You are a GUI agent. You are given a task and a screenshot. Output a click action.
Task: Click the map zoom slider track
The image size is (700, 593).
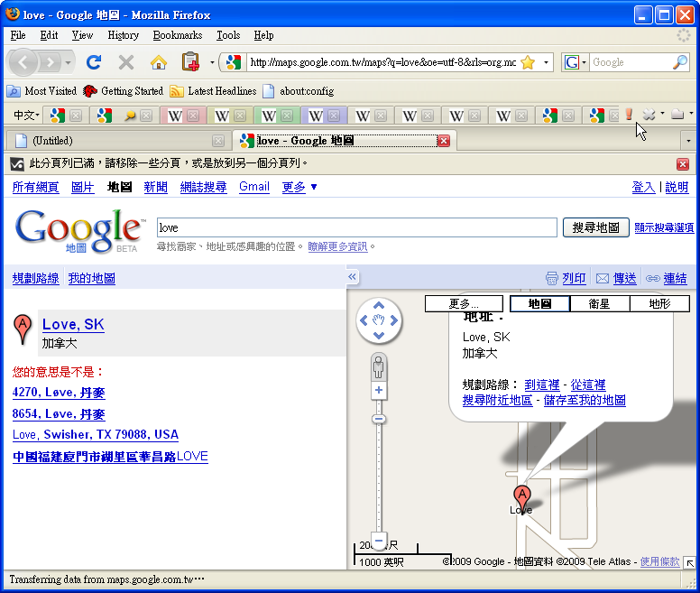coord(379,478)
